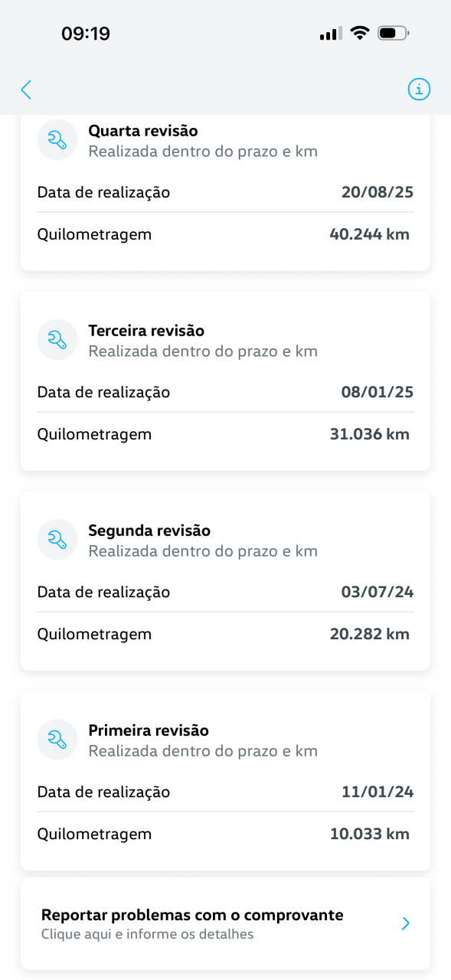Image resolution: width=451 pixels, height=980 pixels.
Task: Tap the 20.282 km mileage value
Action: point(370,634)
